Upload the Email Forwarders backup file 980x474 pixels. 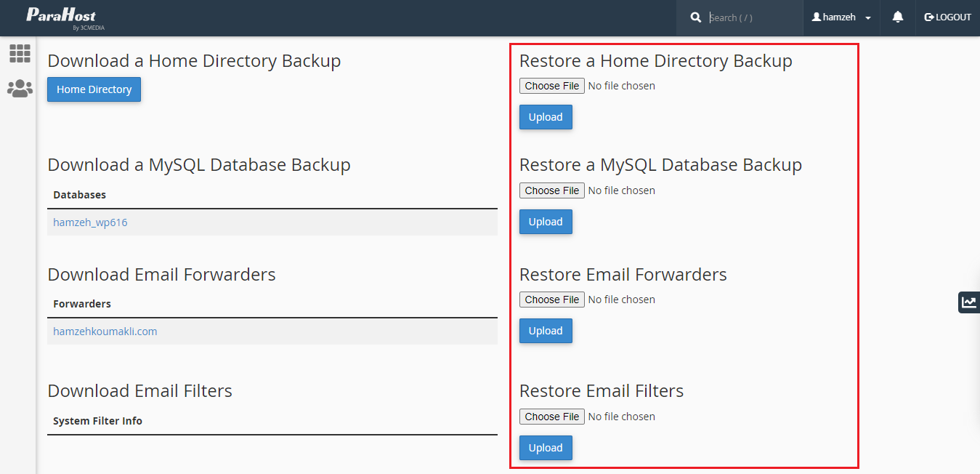546,331
